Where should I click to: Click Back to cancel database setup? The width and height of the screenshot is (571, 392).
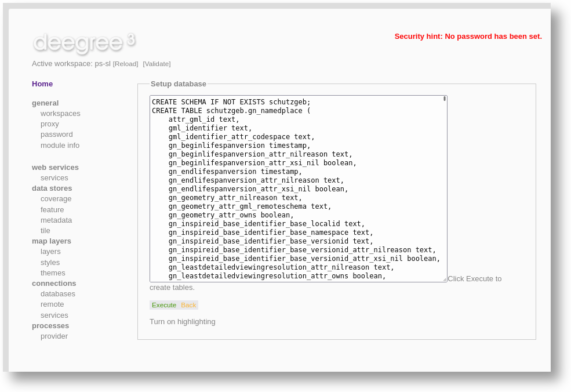point(188,304)
